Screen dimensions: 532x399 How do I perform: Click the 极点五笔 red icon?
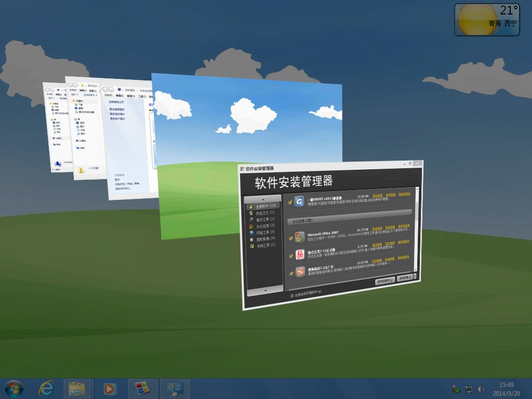pos(300,255)
